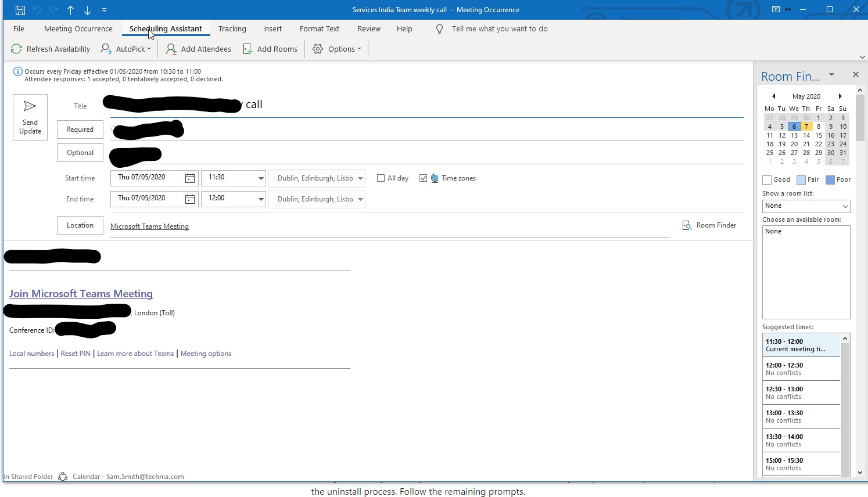Screen dimensions: 868x497
Task: Switch to the Meeting Occurrence tab
Action: pos(78,29)
